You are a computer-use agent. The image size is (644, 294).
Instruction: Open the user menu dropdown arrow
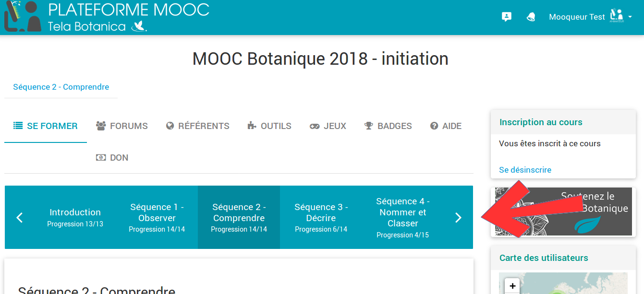click(630, 17)
